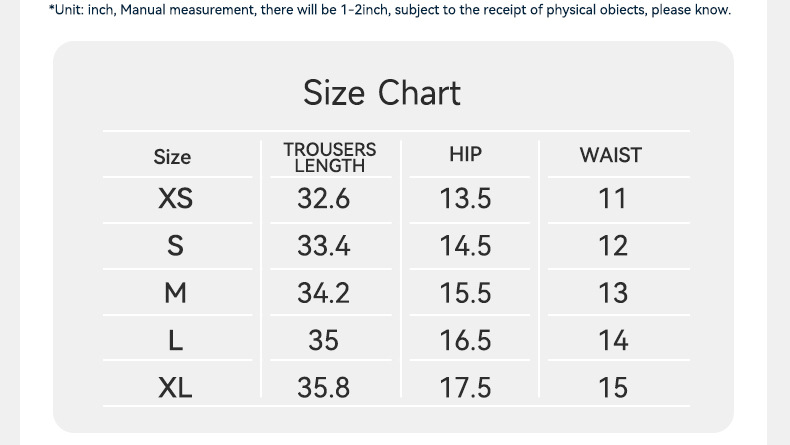790x445 pixels.
Task: Select the S size row label
Action: tap(175, 246)
